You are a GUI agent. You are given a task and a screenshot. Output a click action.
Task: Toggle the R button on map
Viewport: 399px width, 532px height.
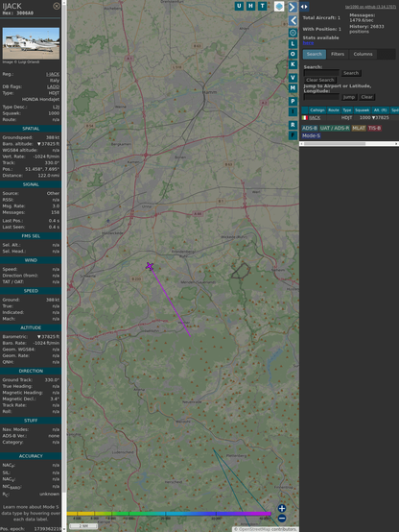point(293,125)
